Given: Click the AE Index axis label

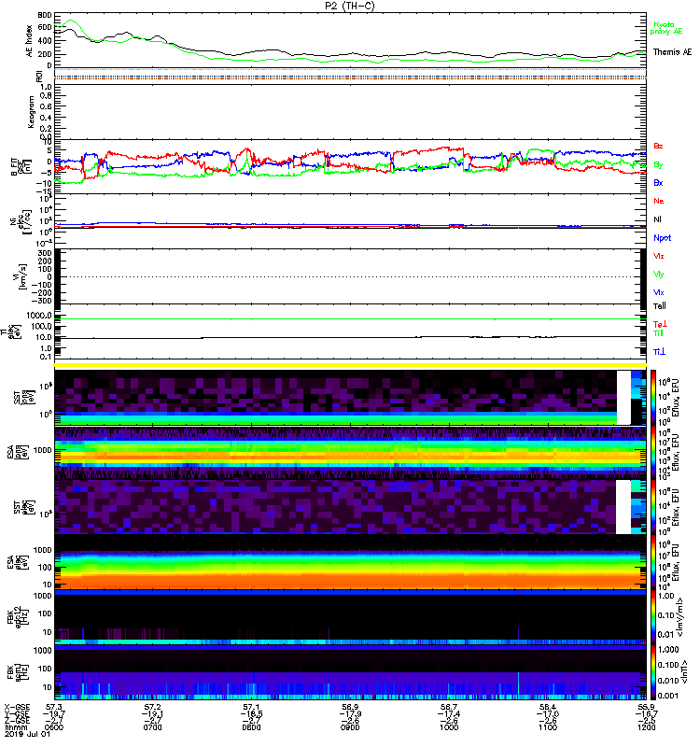Looking at the screenshot, I should click(x=30, y=41).
